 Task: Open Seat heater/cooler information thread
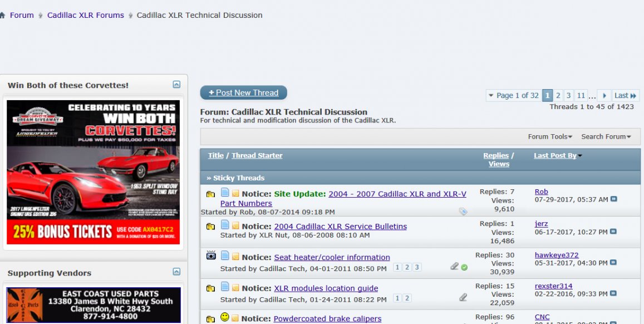coord(332,257)
